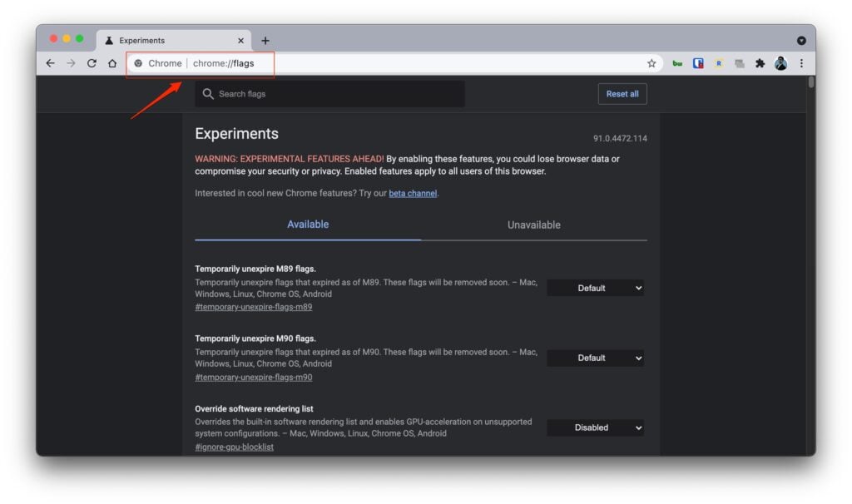The image size is (852, 504).
Task: Switch to the Available tab
Action: (308, 225)
